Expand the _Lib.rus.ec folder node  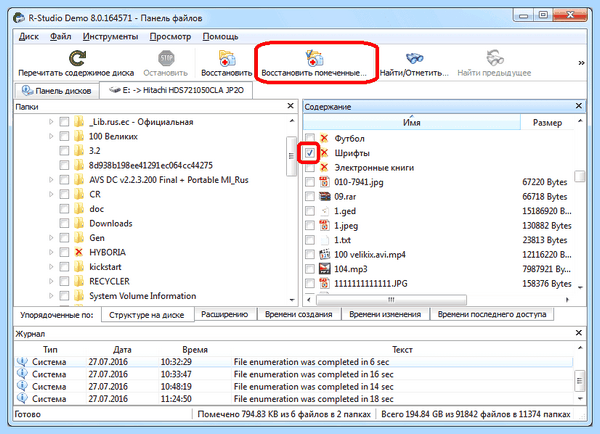[x=51, y=122]
